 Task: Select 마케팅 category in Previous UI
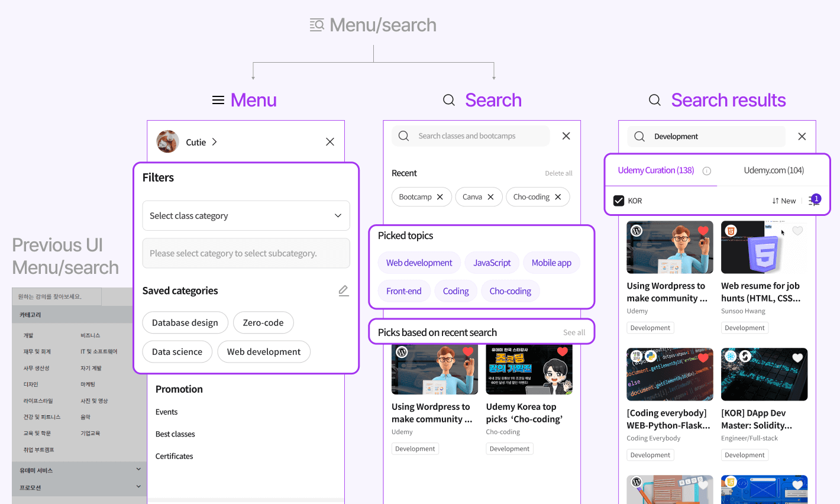coord(88,385)
